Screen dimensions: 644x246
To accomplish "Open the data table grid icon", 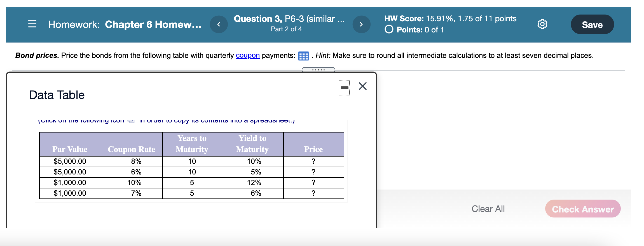I will (x=303, y=56).
